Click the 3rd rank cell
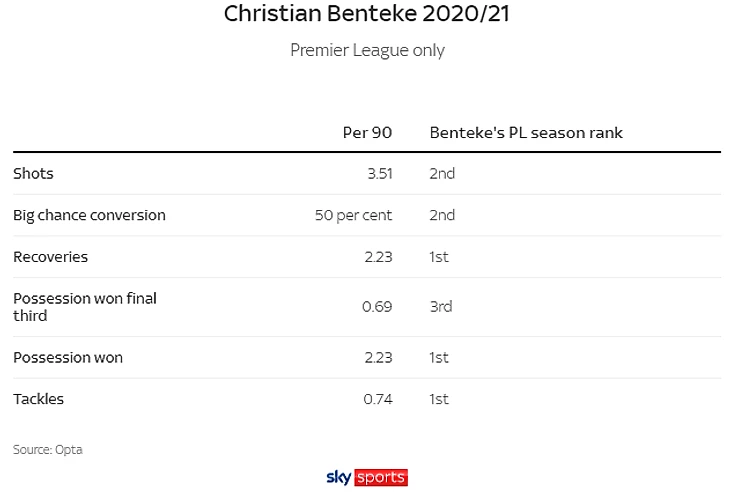 pyautogui.click(x=441, y=307)
